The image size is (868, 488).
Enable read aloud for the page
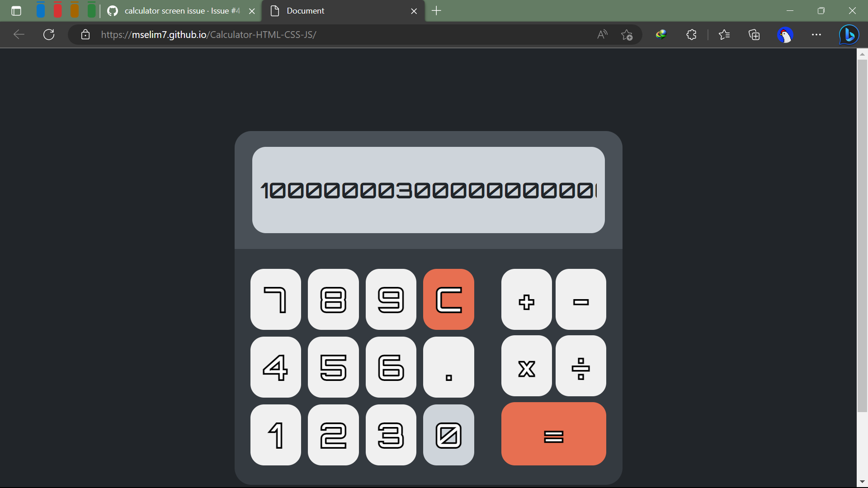pos(602,34)
